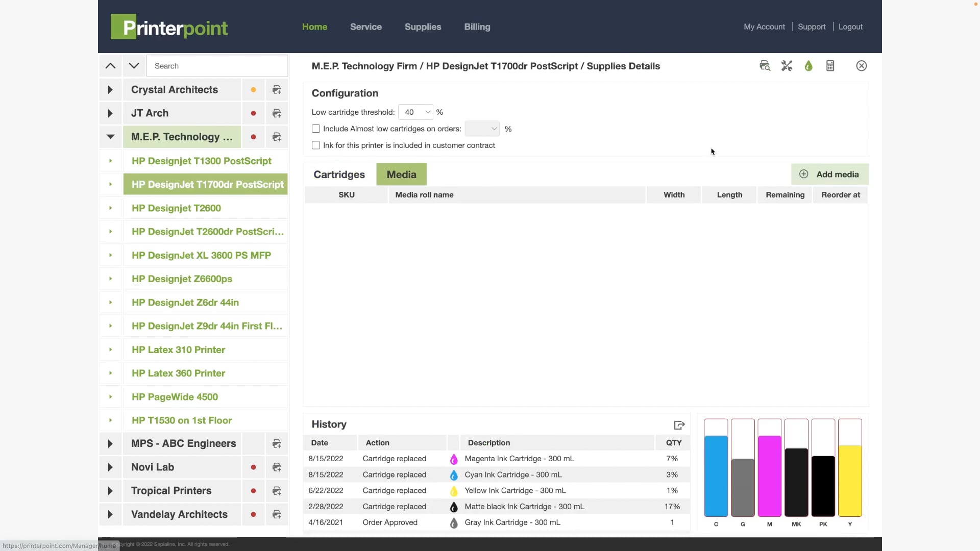Sort by the Reorder at column

[841, 195]
